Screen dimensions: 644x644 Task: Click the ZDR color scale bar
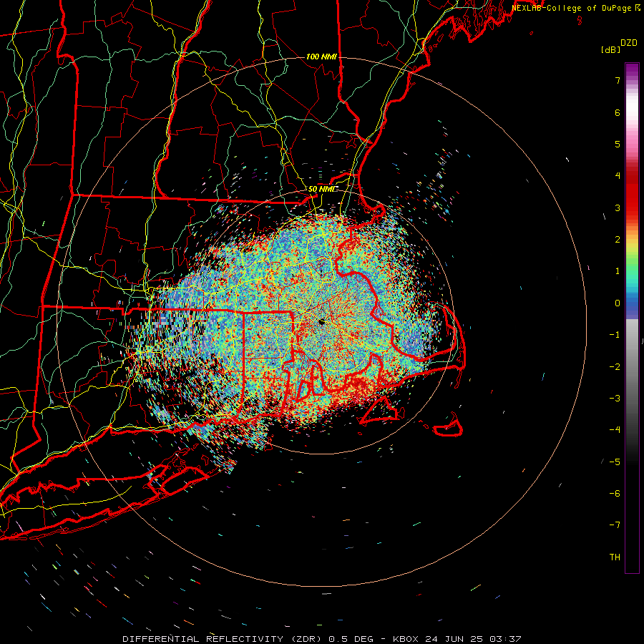[632, 318]
